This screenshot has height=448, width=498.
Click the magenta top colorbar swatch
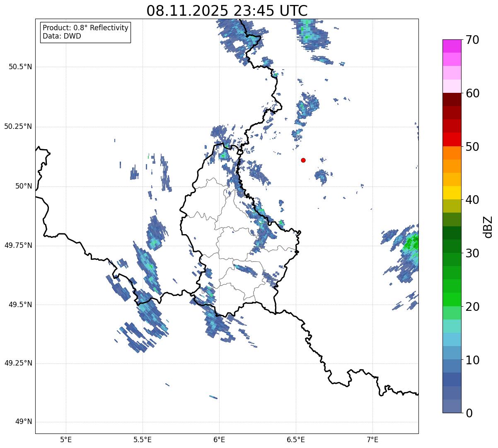(452, 46)
